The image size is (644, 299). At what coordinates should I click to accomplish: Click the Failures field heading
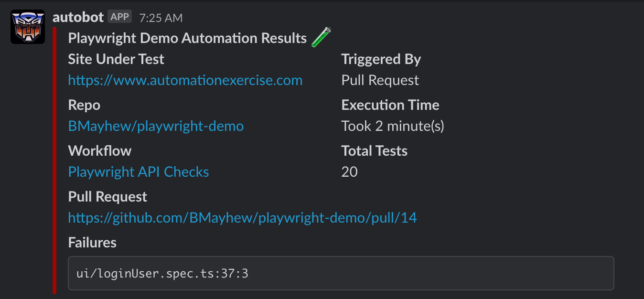point(92,243)
